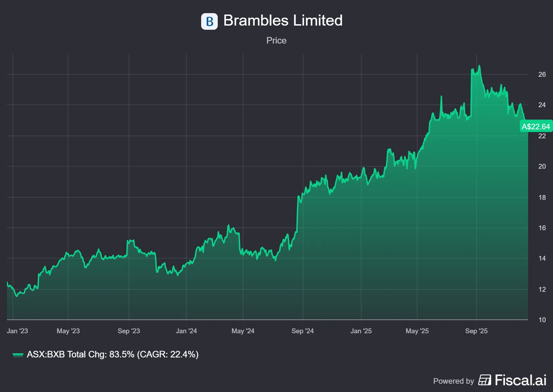Select the Sep '25 x-axis label
The height and width of the screenshot is (392, 553).
tap(476, 331)
